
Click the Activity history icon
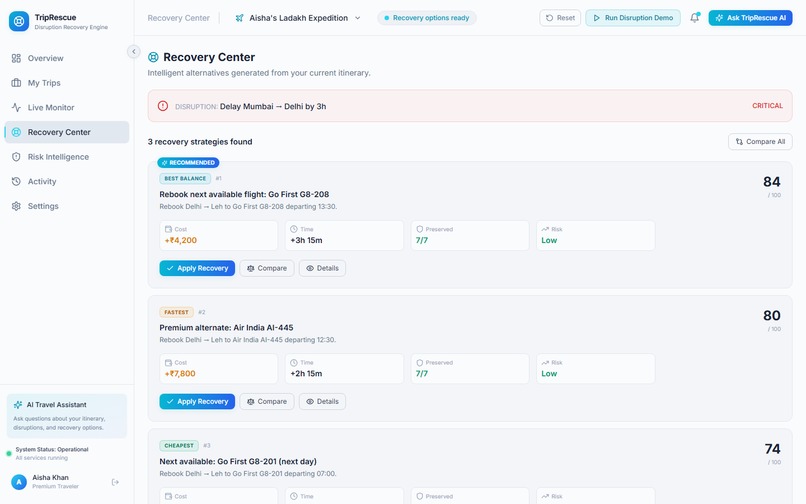[16, 182]
